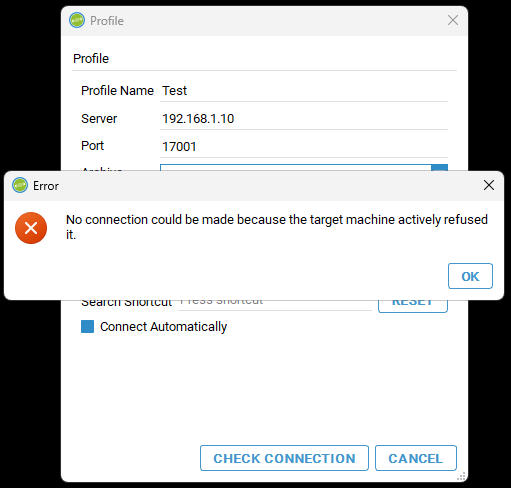Viewport: 511px width, 488px height.
Task: Close the Profile window using the X
Action: [453, 20]
